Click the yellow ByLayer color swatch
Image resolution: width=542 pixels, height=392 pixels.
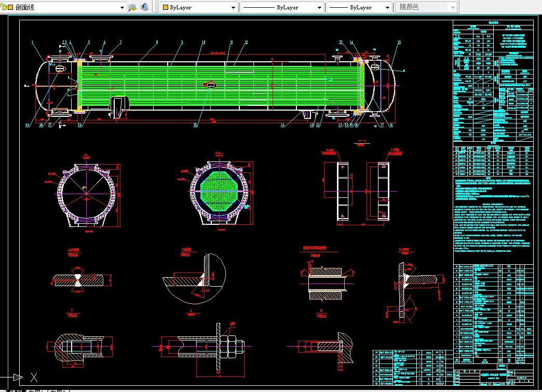pyautogui.click(x=166, y=7)
